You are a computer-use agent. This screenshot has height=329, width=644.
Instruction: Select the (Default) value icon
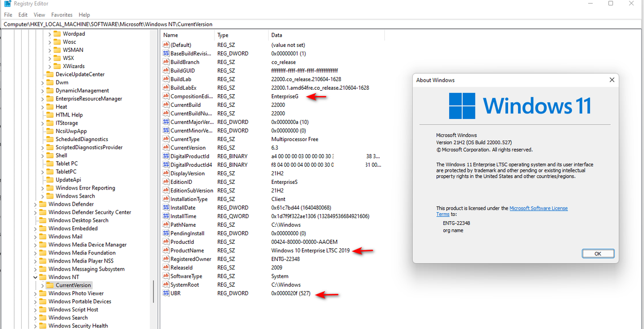(x=167, y=45)
